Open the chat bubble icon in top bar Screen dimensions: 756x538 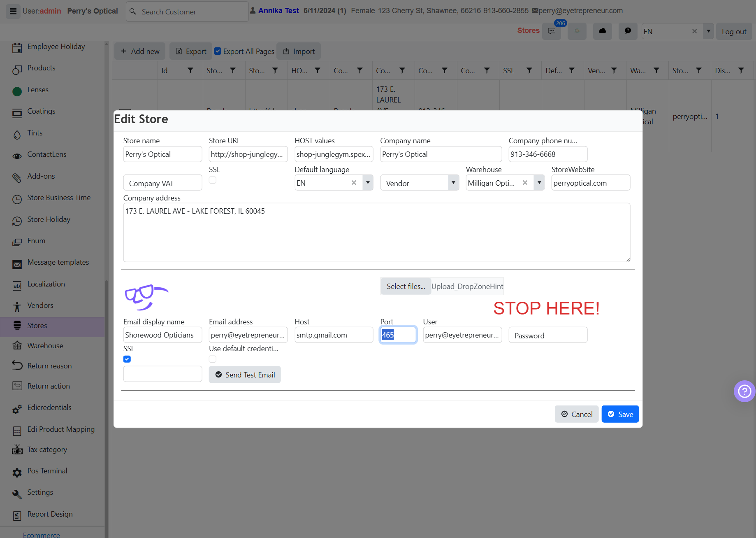[x=628, y=31]
